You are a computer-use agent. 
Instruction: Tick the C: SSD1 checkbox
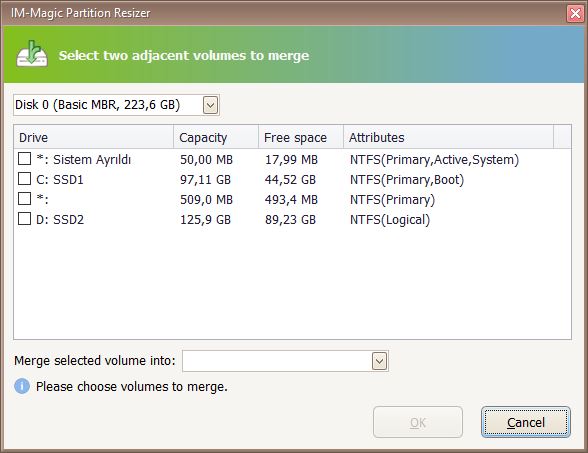point(24,179)
